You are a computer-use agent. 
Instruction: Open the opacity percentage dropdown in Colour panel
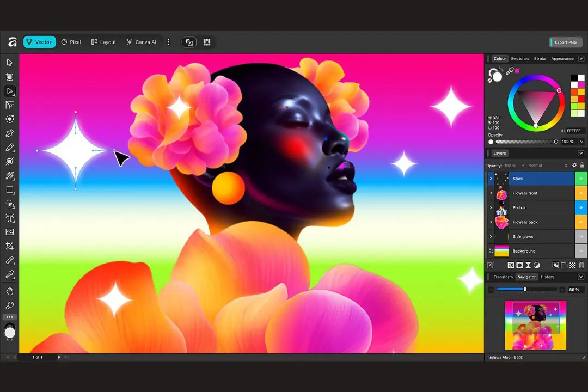pos(581,142)
